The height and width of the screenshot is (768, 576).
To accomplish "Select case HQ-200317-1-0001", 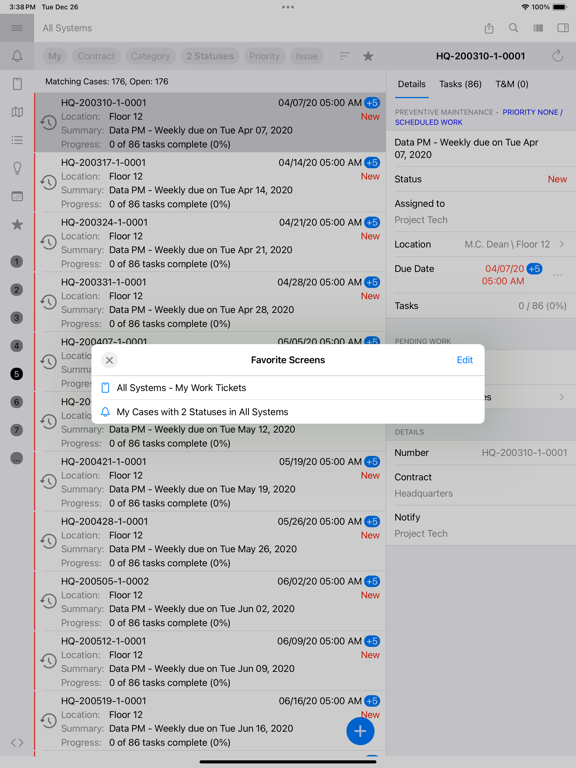I will (x=210, y=182).
